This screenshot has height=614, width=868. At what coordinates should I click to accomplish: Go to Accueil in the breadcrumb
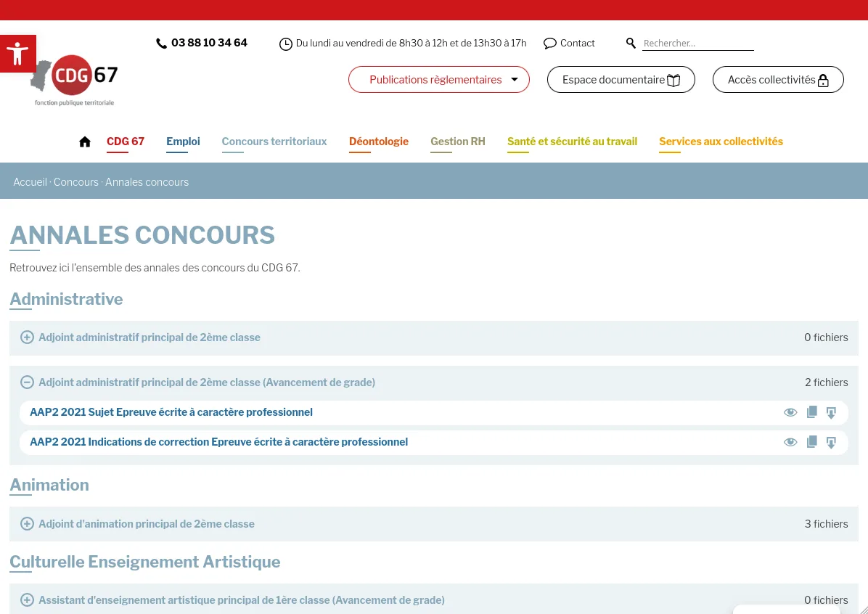(x=30, y=182)
